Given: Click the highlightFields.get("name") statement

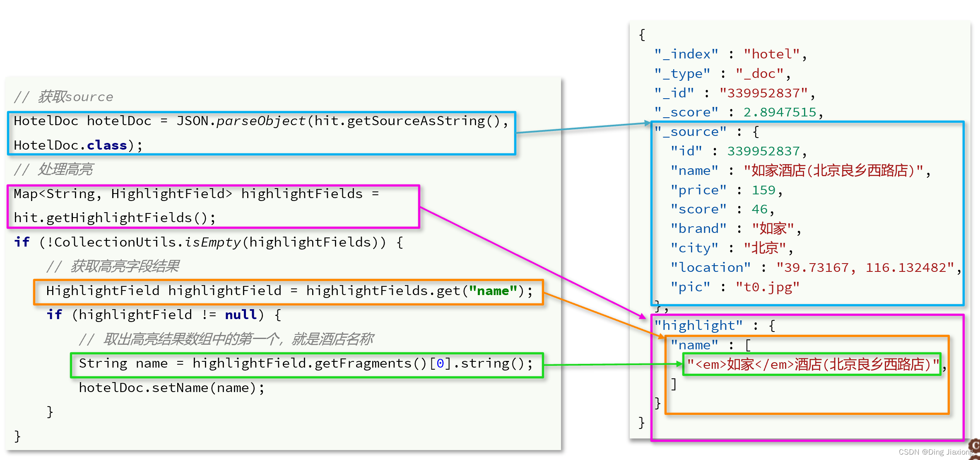Looking at the screenshot, I should (x=289, y=291).
